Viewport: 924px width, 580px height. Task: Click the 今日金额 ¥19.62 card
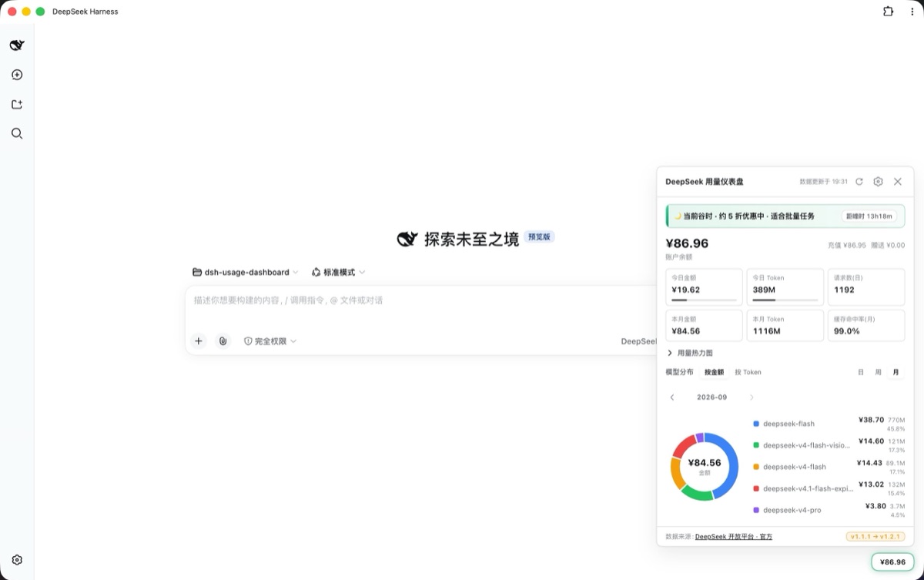pos(704,287)
